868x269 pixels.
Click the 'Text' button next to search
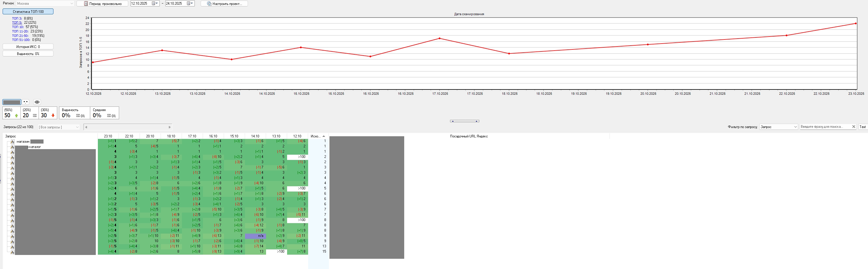(x=863, y=127)
